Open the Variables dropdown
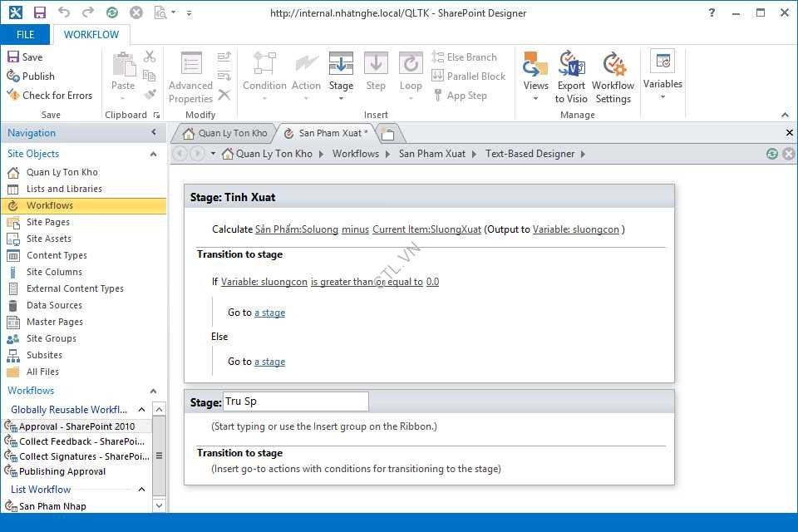This screenshot has height=532, width=798. tap(663, 76)
